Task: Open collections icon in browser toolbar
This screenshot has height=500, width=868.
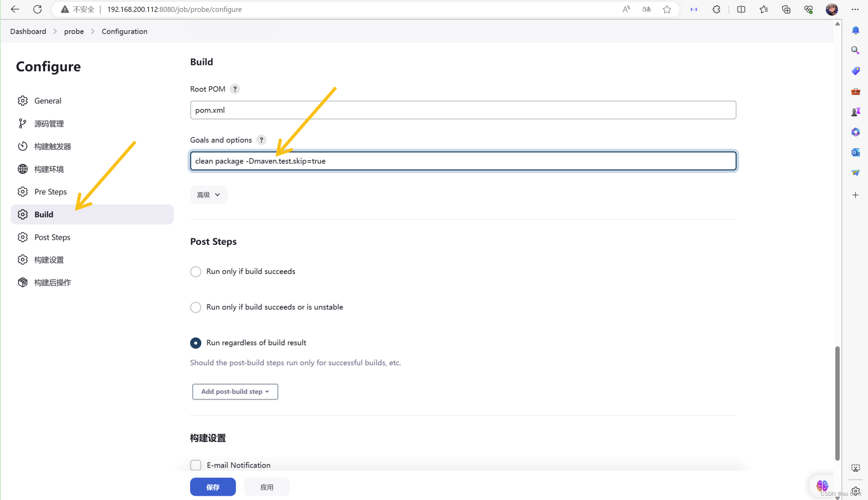Action: coord(786,9)
